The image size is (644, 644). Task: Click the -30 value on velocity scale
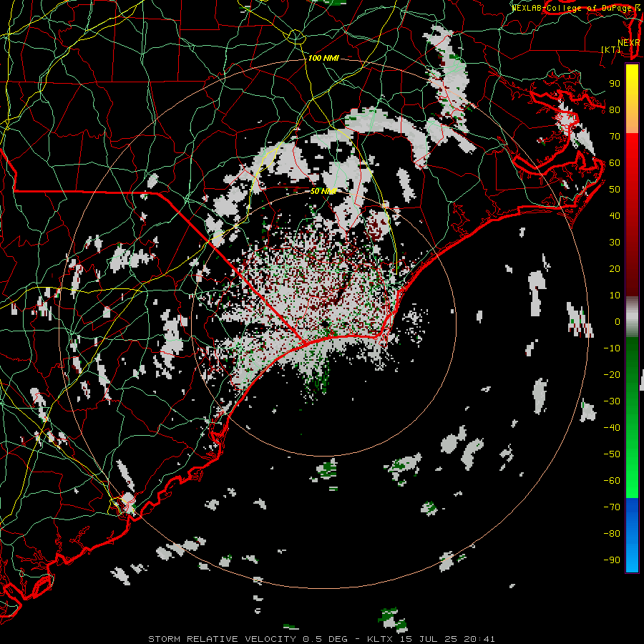[612, 401]
